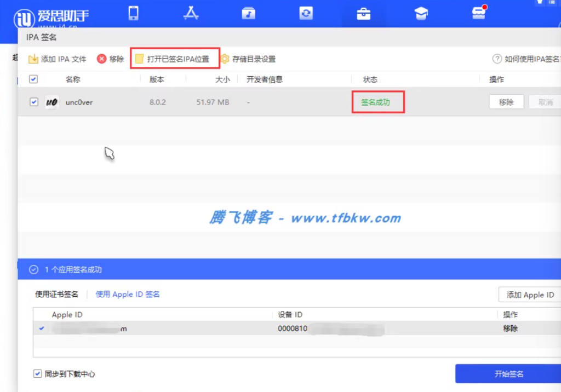Select the toolbox icon in top bar
561x392 pixels.
(x=363, y=13)
